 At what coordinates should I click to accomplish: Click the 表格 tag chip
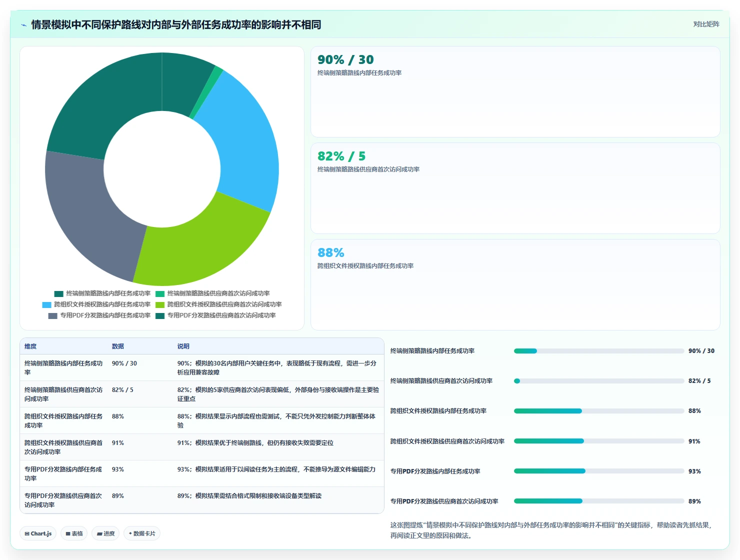click(x=74, y=533)
